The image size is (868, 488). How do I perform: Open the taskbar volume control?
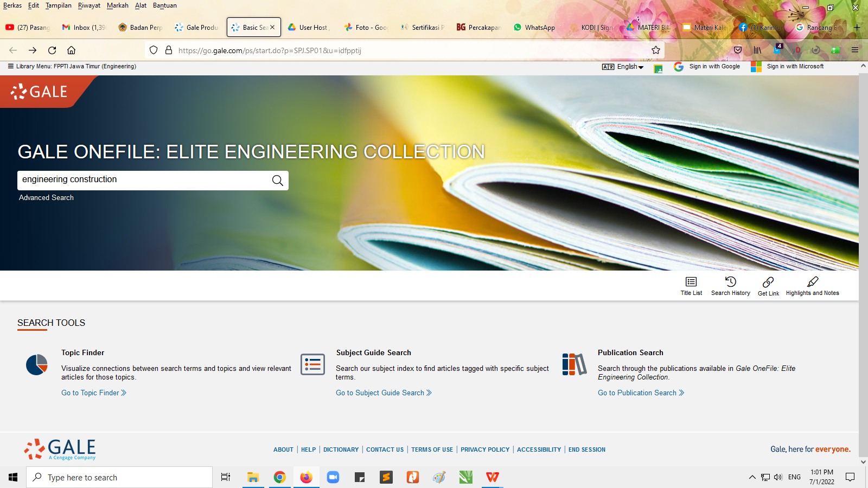[x=778, y=477]
